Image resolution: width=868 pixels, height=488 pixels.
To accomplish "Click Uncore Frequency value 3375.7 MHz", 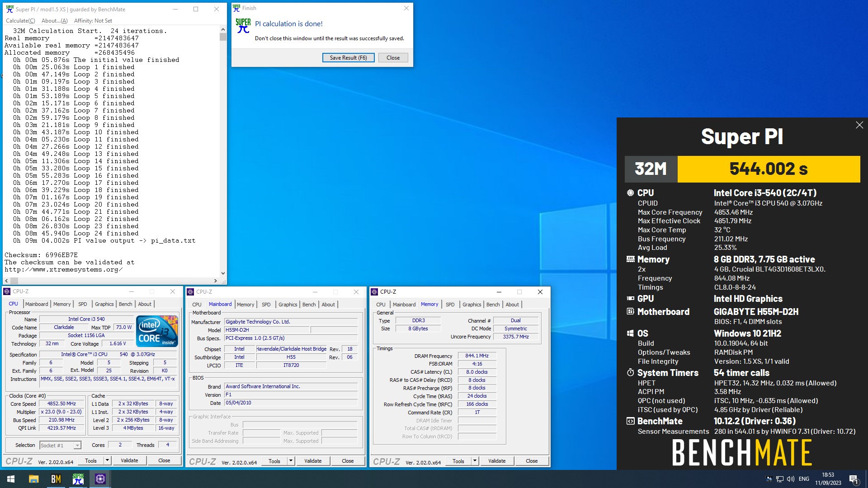I will pos(515,337).
